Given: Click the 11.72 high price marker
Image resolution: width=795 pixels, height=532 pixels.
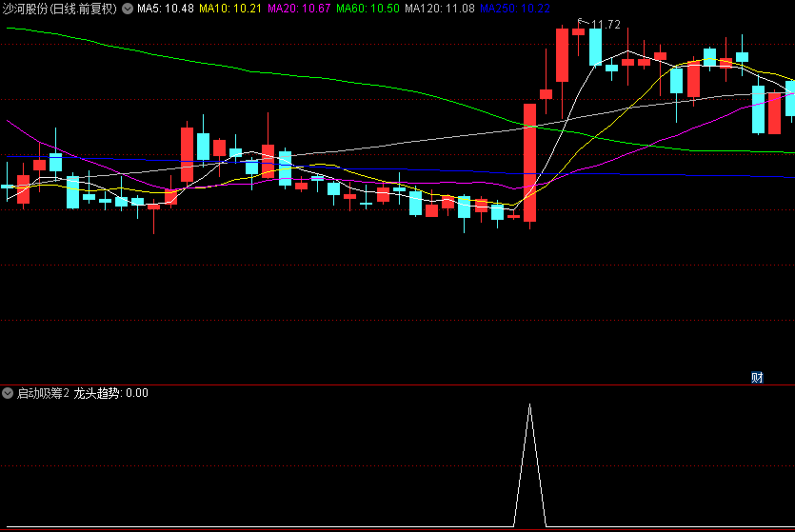Looking at the screenshot, I should tap(606, 24).
